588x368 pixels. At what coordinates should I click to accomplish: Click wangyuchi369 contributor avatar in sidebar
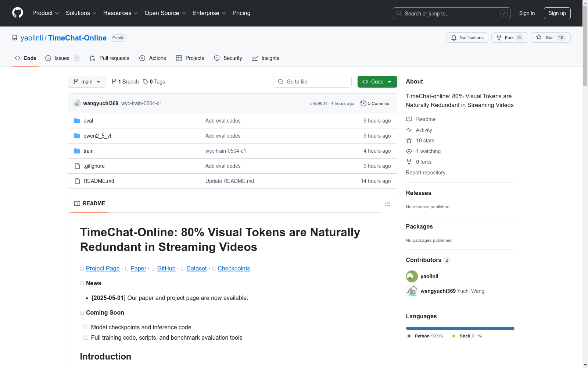tap(412, 291)
